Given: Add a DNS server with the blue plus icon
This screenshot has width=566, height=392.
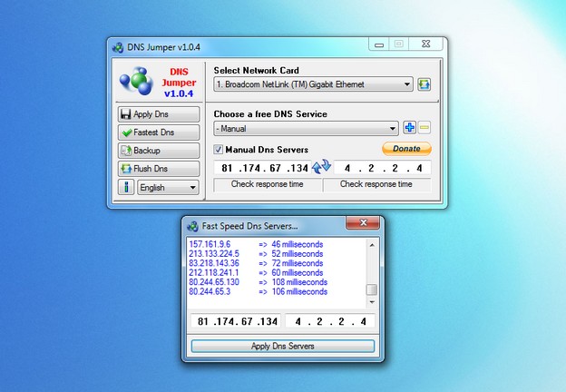Looking at the screenshot, I should [x=409, y=127].
